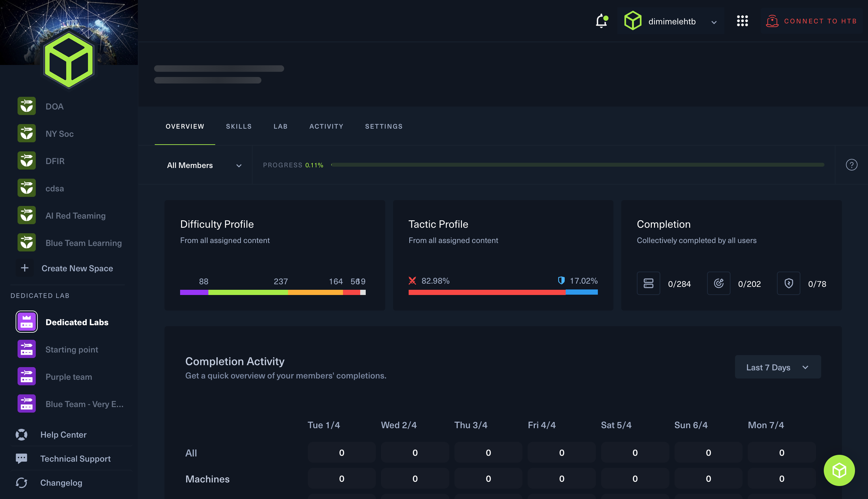The height and width of the screenshot is (499, 868).
Task: Select the AI Red Teaming space
Action: click(x=75, y=216)
